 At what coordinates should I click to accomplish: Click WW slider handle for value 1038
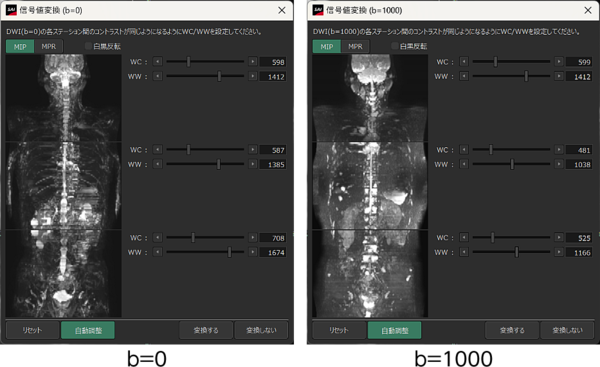click(x=512, y=164)
